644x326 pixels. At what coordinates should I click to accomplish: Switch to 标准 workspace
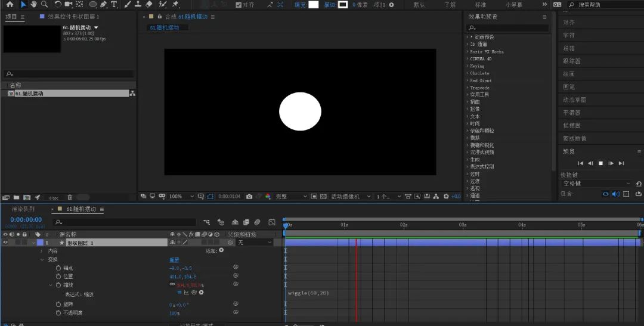click(x=481, y=5)
